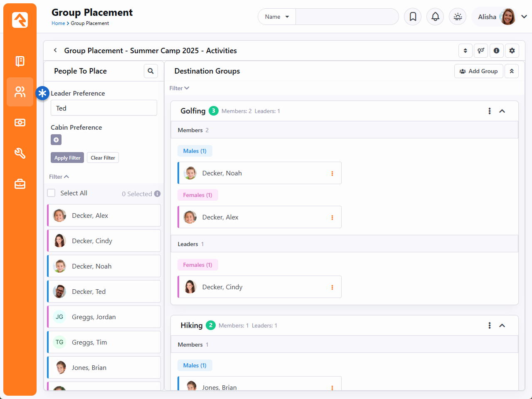The width and height of the screenshot is (532, 399).
Task: Open the bookmark icon in the header
Action: pyautogui.click(x=413, y=17)
